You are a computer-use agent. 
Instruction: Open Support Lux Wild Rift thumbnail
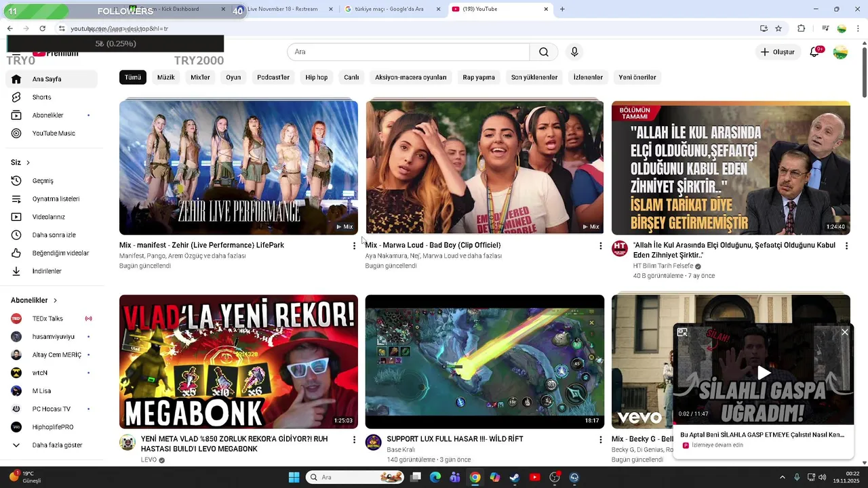point(485,362)
